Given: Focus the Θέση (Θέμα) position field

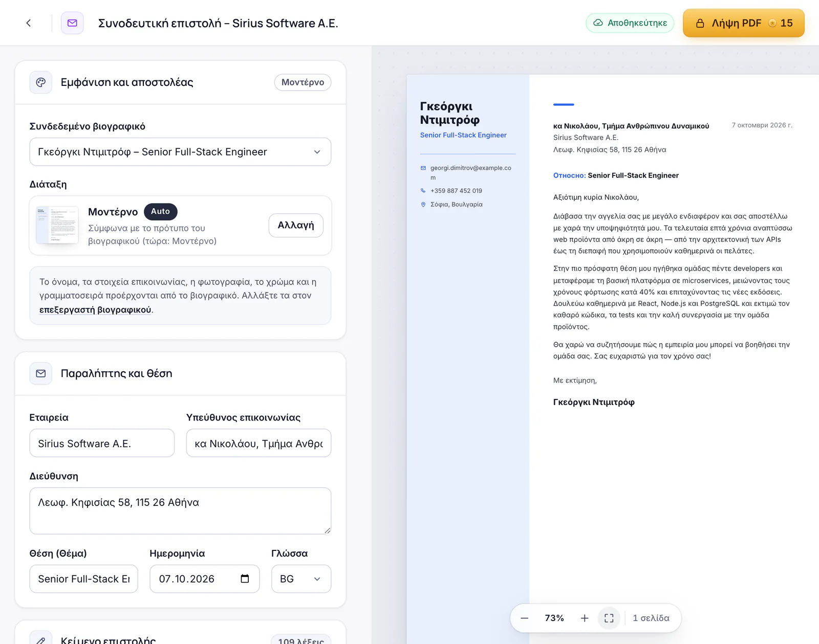Looking at the screenshot, I should point(84,579).
